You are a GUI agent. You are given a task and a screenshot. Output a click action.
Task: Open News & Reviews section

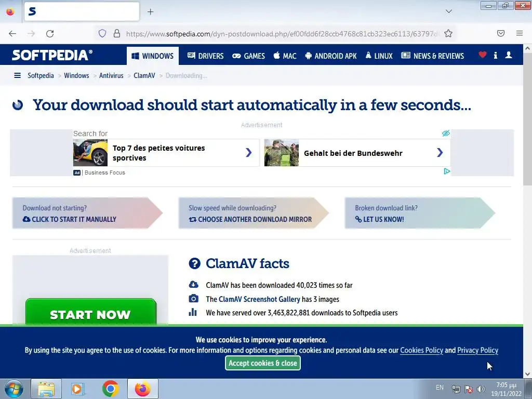click(433, 56)
